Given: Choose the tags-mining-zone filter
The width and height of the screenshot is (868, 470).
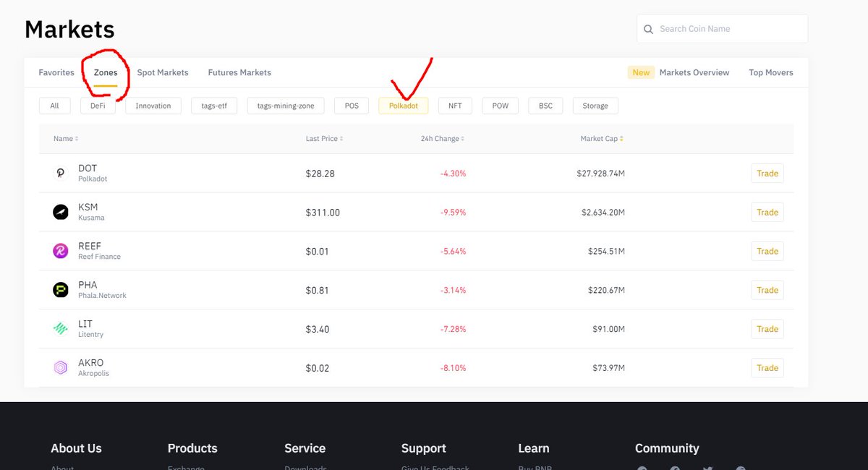Looking at the screenshot, I should point(286,106).
